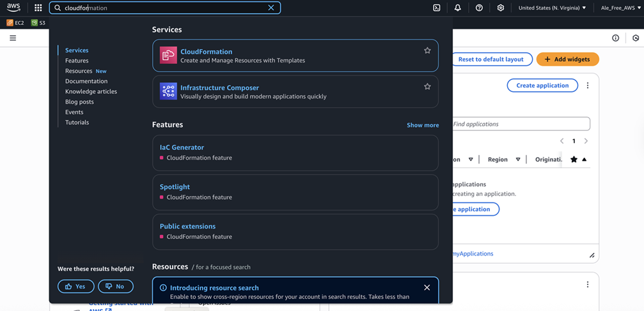Open the notifications bell icon
644x311 pixels.
[457, 8]
